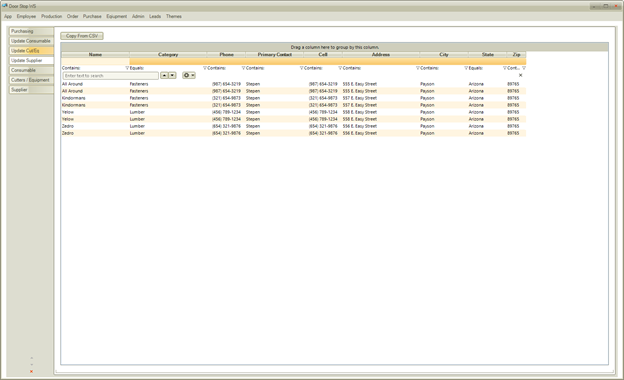Viewport: 624px width, 380px height.
Task: Click the red X icon in sidebar bottom
Action: [x=31, y=372]
